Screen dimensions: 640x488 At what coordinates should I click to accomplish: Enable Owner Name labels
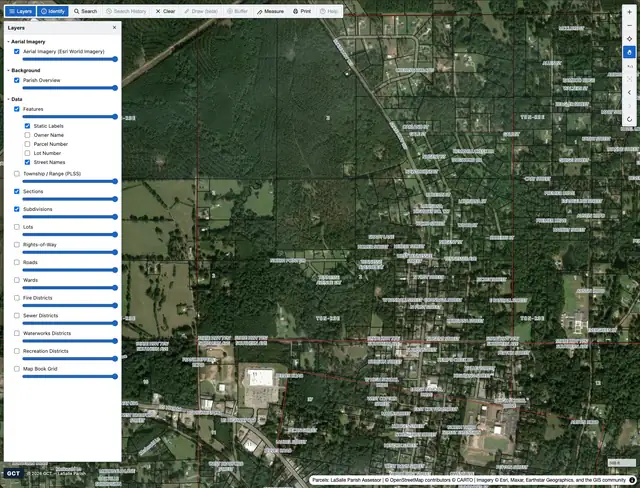(x=27, y=135)
